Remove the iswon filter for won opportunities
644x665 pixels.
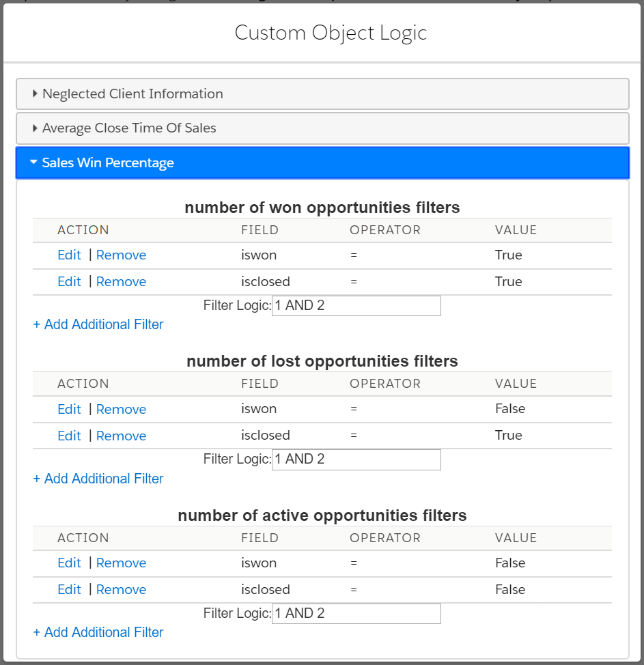click(121, 255)
